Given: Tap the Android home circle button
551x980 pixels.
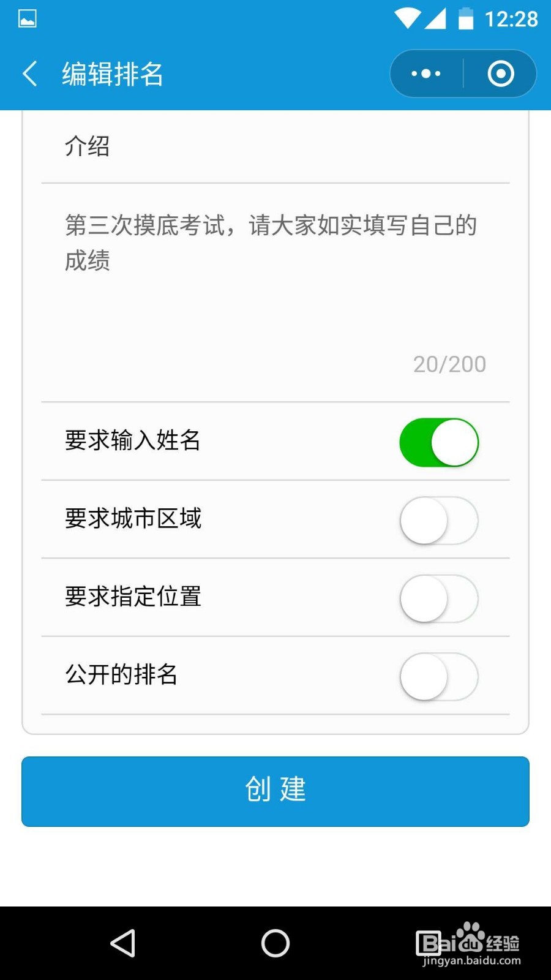Looking at the screenshot, I should tap(275, 943).
